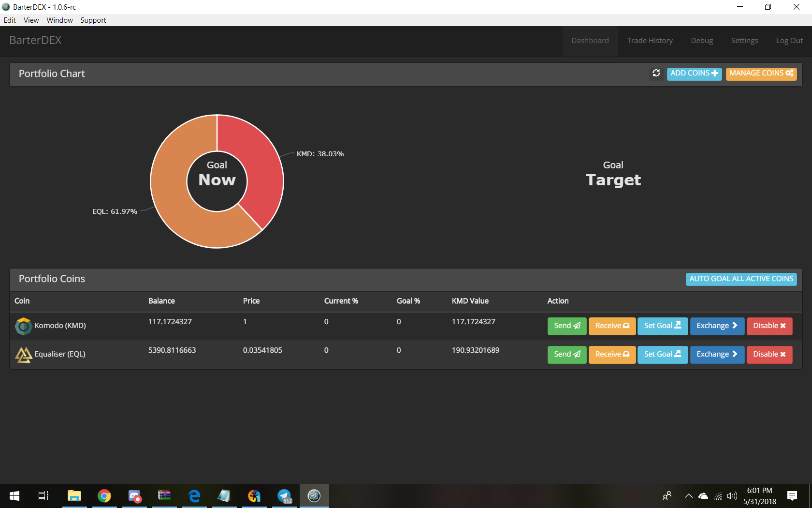Send Equaliser (EQL) coins
This screenshot has height=508, width=812.
(567, 355)
